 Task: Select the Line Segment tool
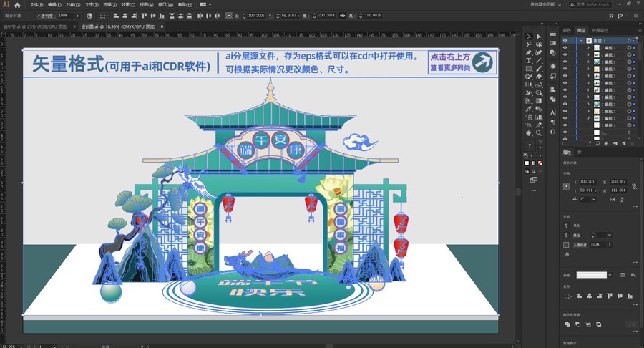coord(539,60)
